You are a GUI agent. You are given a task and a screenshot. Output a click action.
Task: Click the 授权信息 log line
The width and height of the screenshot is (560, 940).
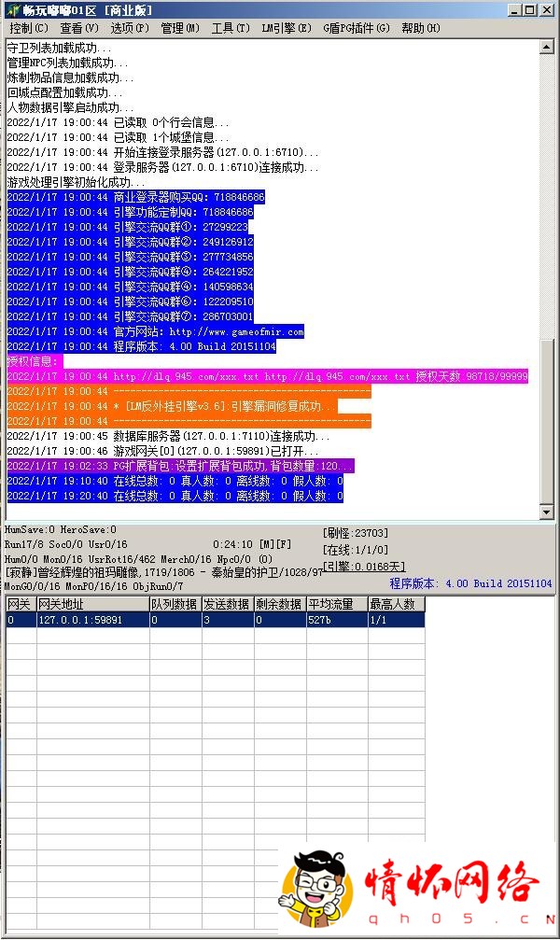35,361
